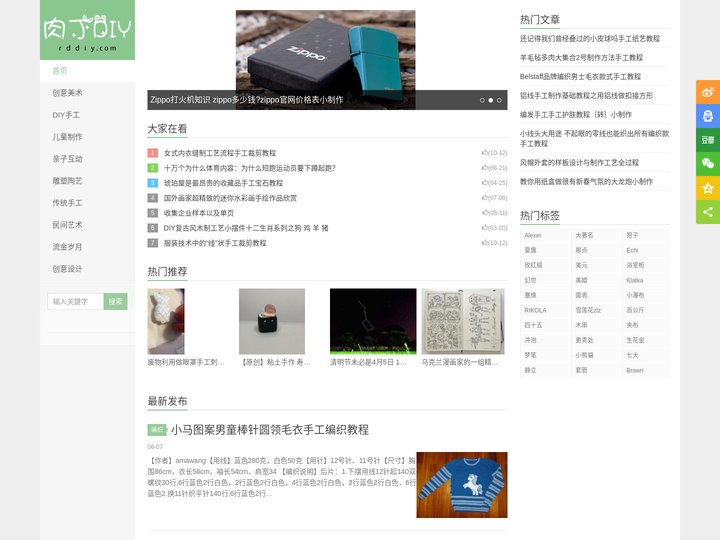720x540 pixels.
Task: Open the 亲子互动 menu item
Action: [x=87, y=159]
